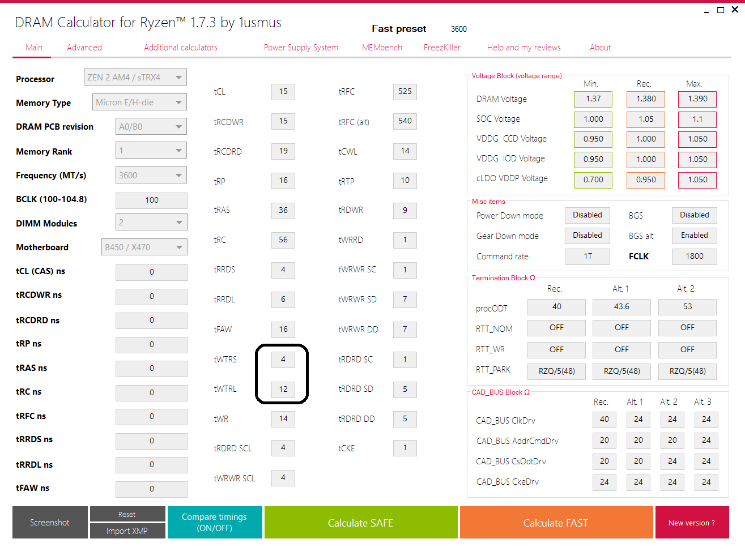Click the tRCDRD value 19
This screenshot has width=745, height=560.
point(283,151)
